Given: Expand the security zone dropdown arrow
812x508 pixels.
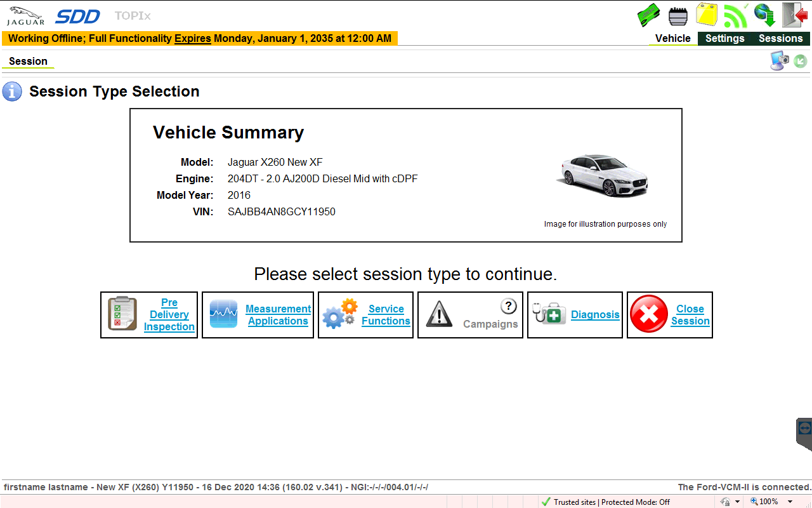Looking at the screenshot, I should 737,502.
